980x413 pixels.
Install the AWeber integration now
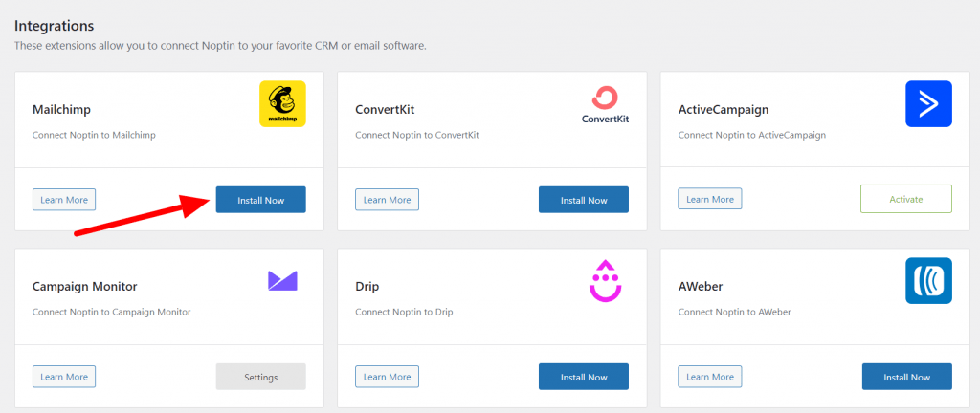[907, 377]
